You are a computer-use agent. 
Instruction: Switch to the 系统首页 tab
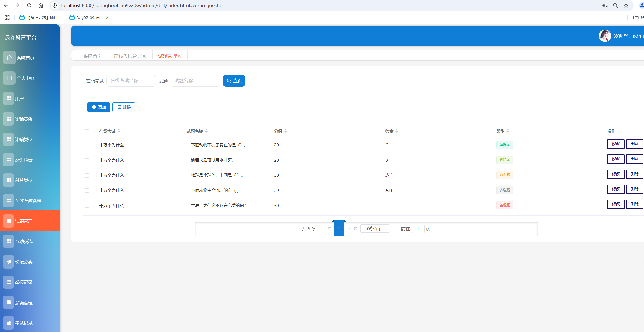tap(92, 56)
